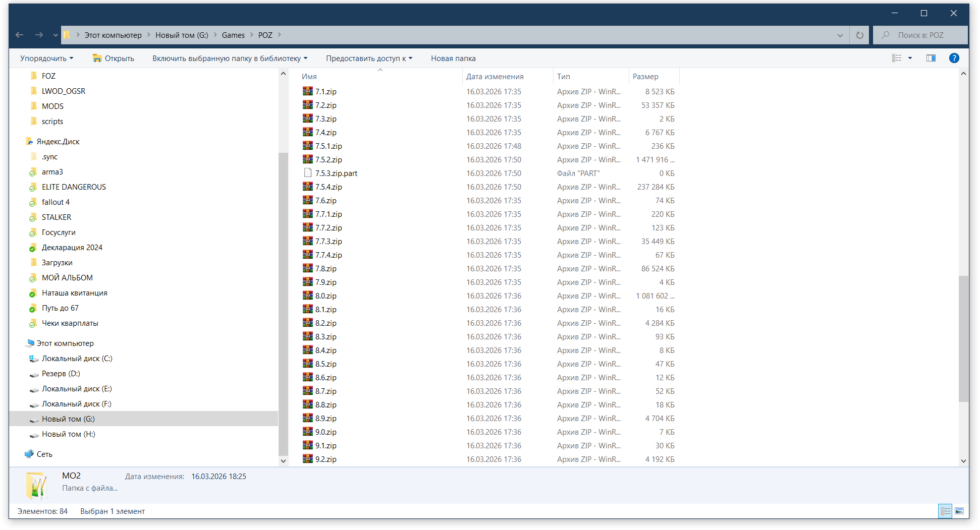
Task: Select Этот компьютер icon in tree
Action: [30, 343]
